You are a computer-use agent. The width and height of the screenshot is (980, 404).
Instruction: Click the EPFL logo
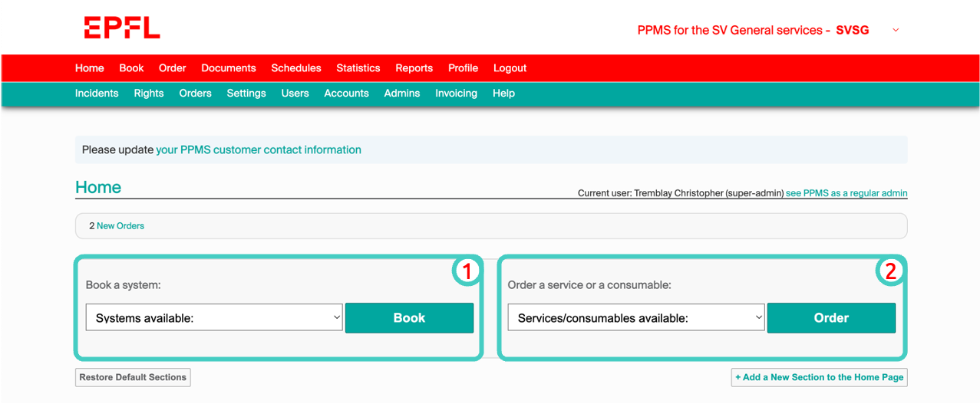coord(122,28)
